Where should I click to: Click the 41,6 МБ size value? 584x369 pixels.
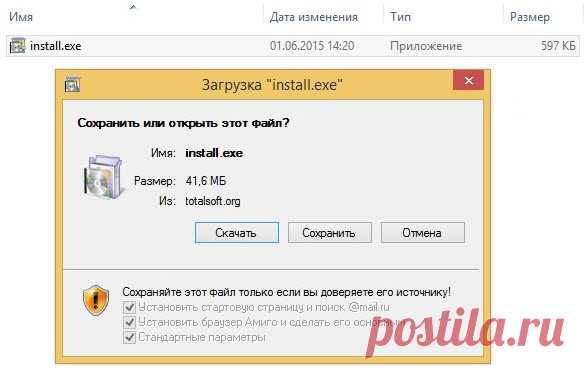tap(206, 181)
